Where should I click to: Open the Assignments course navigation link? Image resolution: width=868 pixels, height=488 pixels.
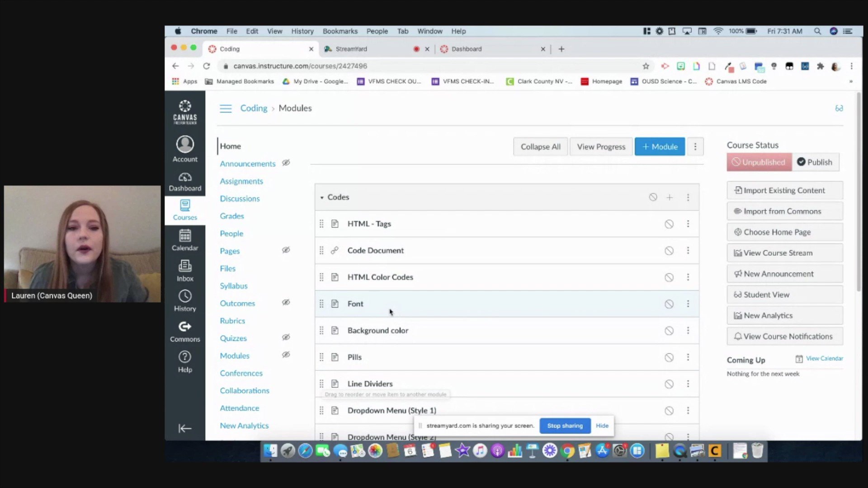point(241,181)
